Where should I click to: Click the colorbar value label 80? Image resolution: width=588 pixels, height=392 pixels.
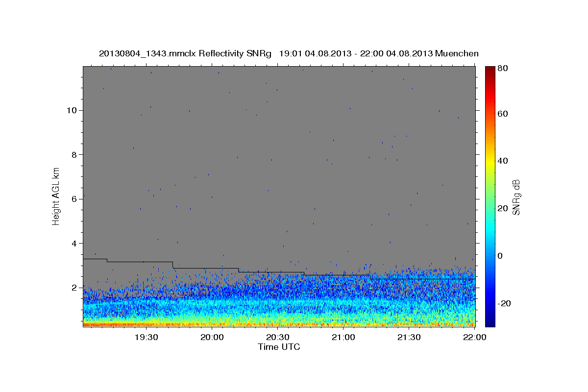(x=502, y=68)
